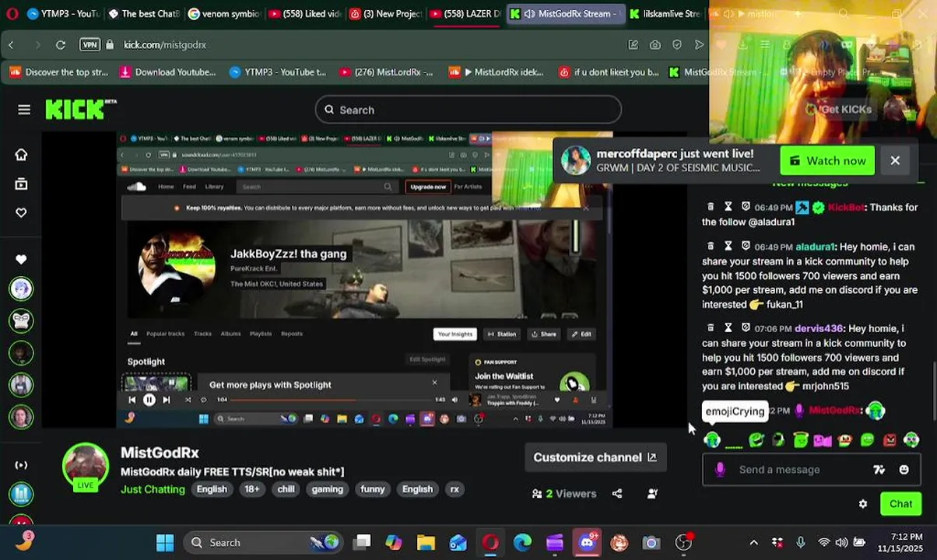Viewport: 937px width, 560px height.
Task: Expand the recommended channels sidebar arrow
Action: click(21, 465)
